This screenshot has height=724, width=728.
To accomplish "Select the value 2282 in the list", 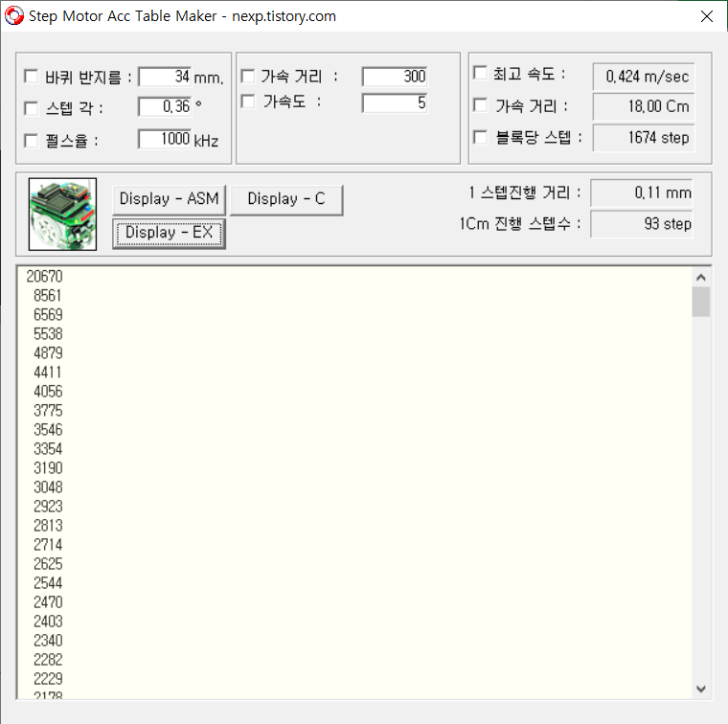I will (48, 660).
